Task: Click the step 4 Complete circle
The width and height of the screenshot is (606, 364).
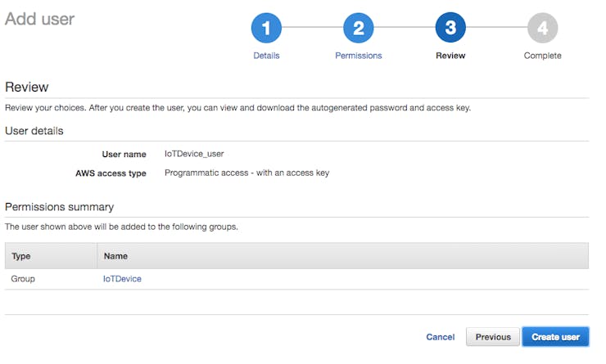Action: click(x=542, y=28)
